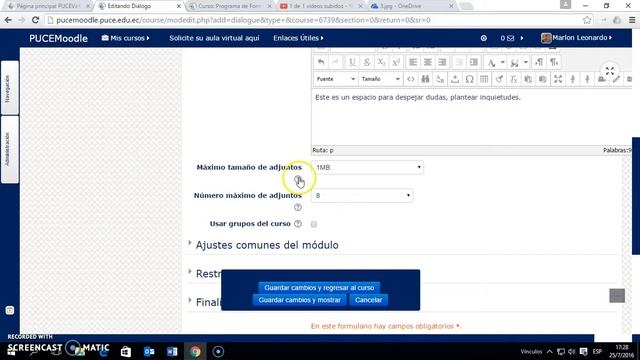Increase indent in the editor
This screenshot has height=360, width=640.
pyautogui.click(x=474, y=62)
